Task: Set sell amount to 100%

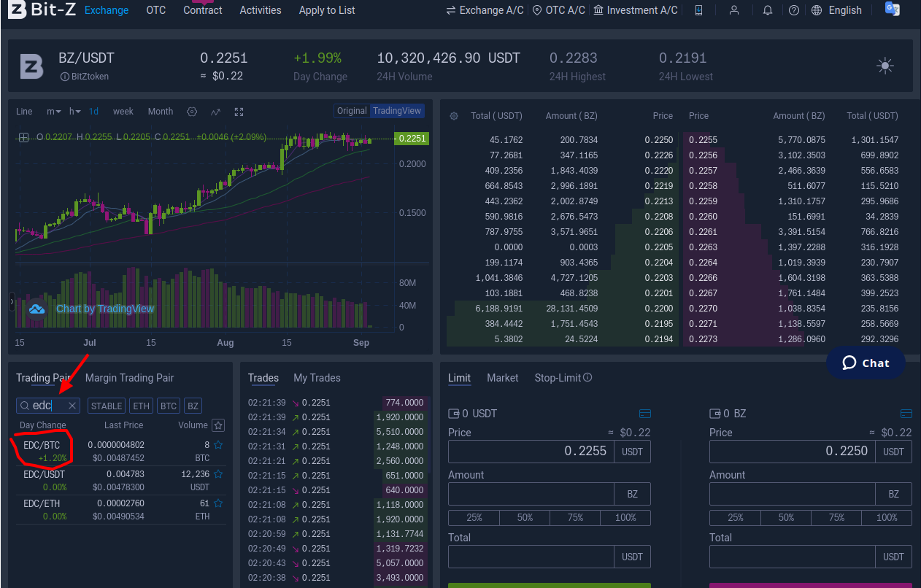Action: click(x=887, y=517)
